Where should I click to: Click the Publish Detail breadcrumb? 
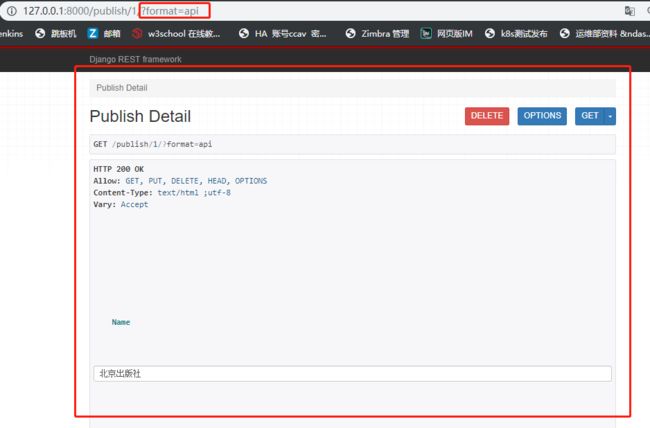pyautogui.click(x=122, y=88)
